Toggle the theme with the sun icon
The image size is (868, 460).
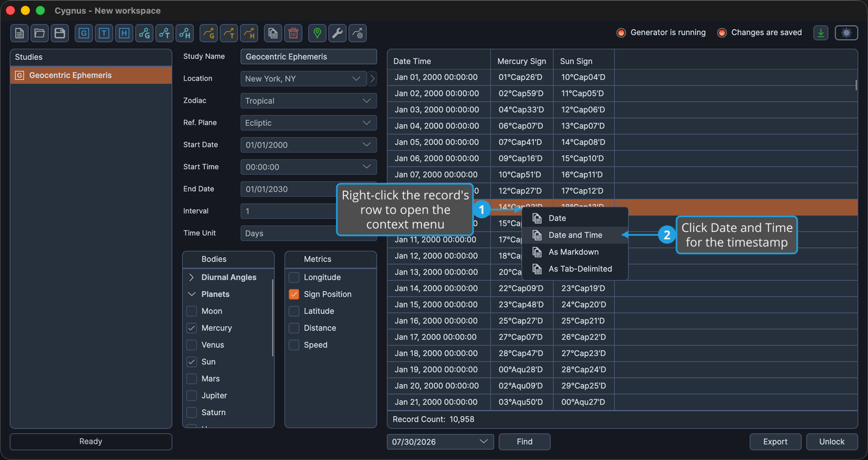847,32
